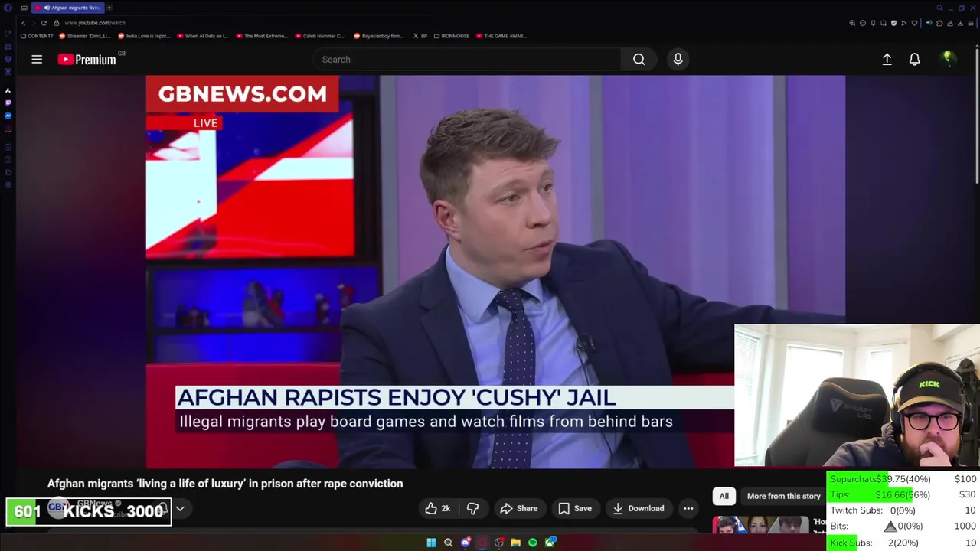
Task: Open the easy setup sliders menu
Action: coord(971,23)
